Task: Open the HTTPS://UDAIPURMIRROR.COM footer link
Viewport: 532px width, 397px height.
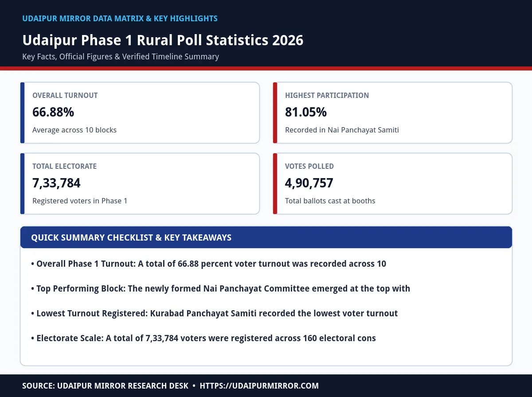Action: click(259, 386)
